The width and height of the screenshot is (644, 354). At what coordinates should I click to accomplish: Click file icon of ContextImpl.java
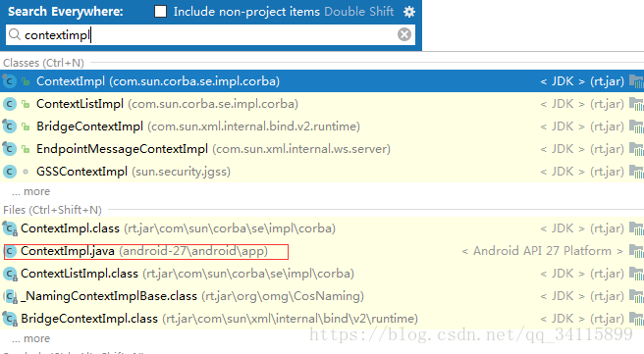(x=10, y=251)
